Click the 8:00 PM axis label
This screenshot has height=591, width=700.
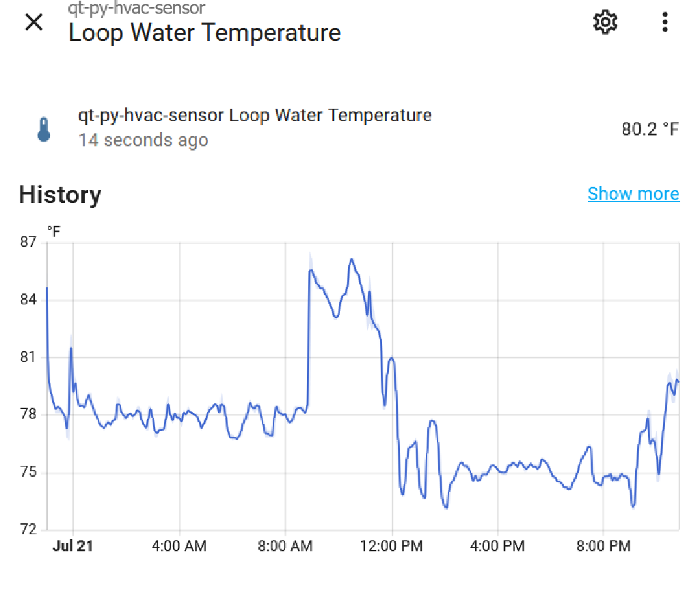point(602,546)
